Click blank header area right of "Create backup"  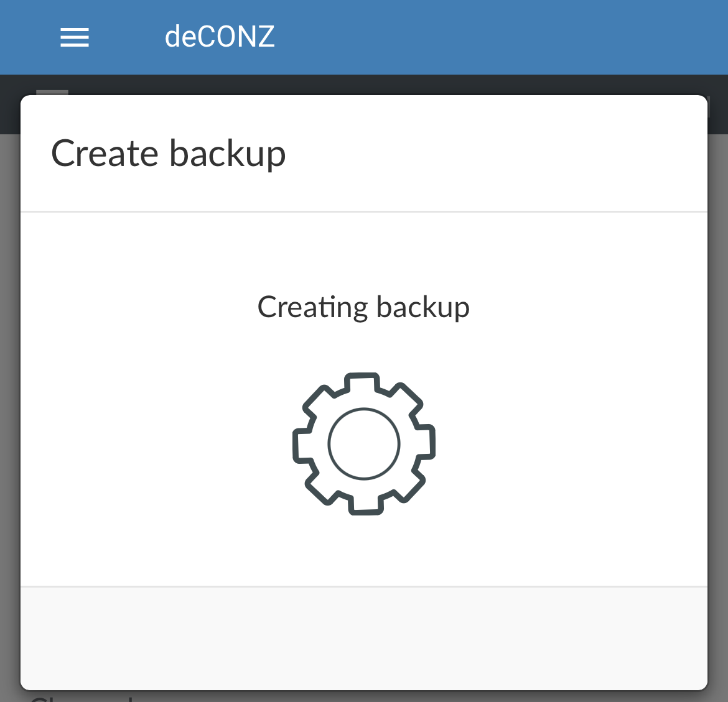click(498, 154)
